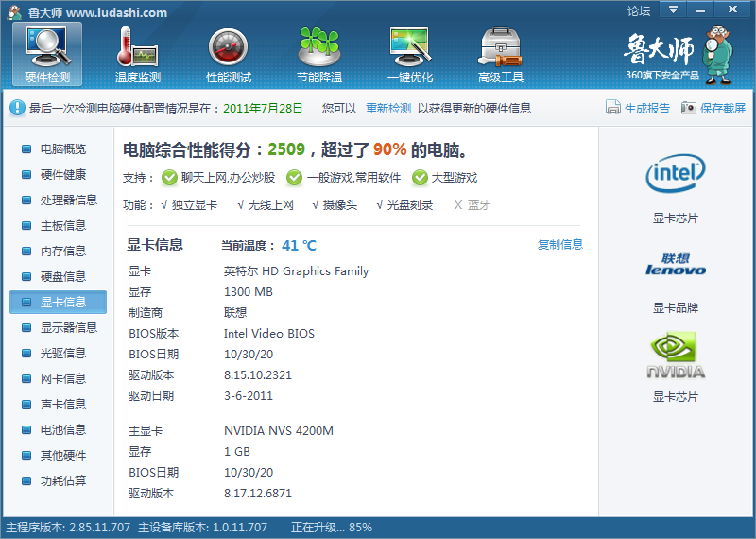Viewport: 756px width, 539px height.
Task: Click the Lenovo 显卡品牌 logo
Action: (x=675, y=265)
